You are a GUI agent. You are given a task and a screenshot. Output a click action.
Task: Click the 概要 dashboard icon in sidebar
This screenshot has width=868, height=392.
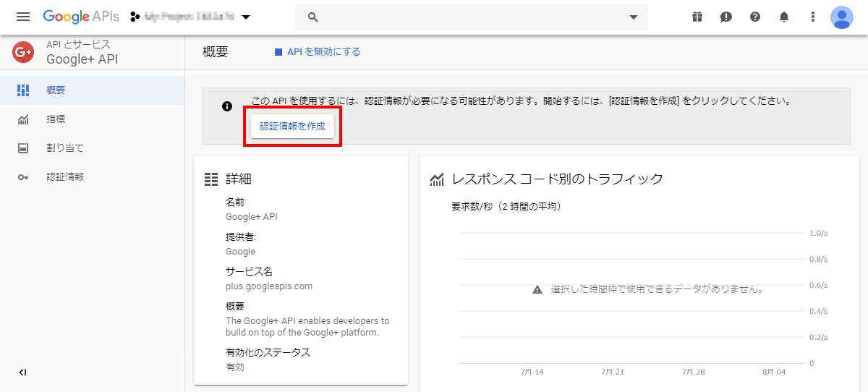point(23,90)
